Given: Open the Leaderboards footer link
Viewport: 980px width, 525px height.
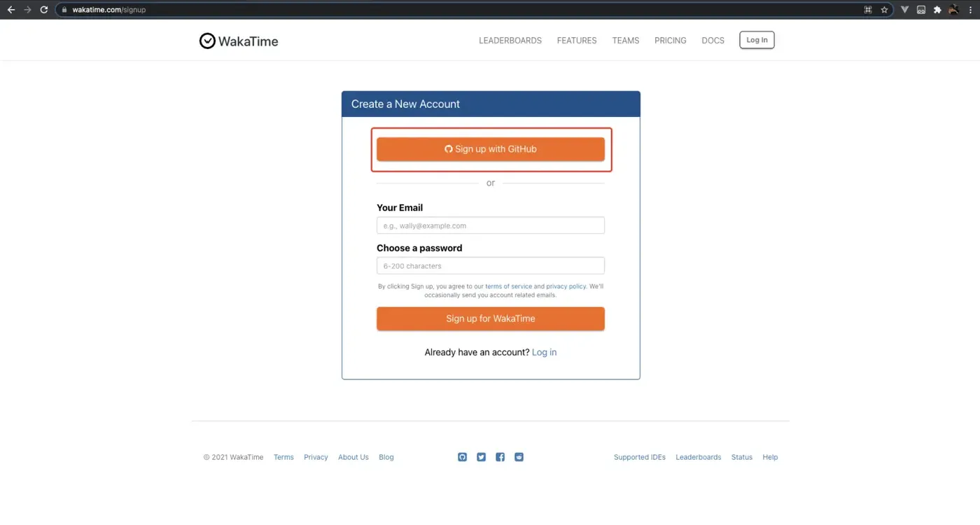Looking at the screenshot, I should [698, 457].
